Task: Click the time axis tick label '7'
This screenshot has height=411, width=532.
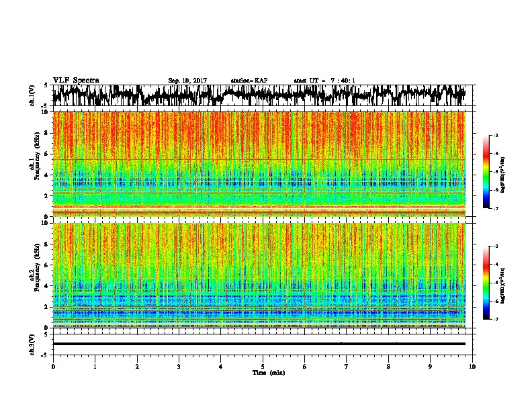Action: (347, 367)
